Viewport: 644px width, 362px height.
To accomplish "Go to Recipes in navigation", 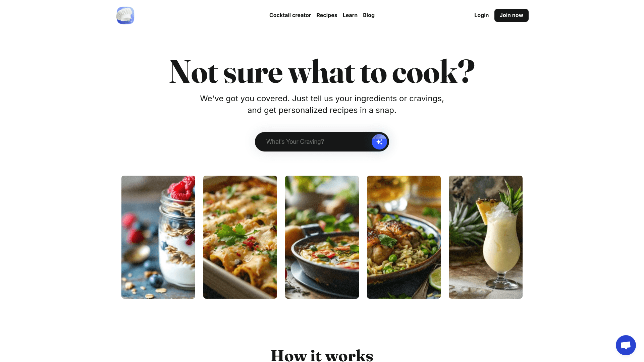I will (327, 15).
